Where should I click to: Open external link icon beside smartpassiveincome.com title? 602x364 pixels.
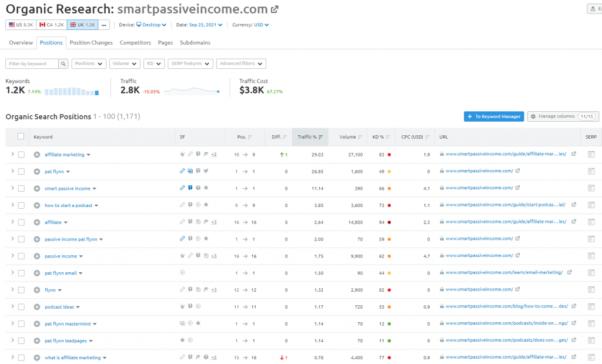pos(275,9)
